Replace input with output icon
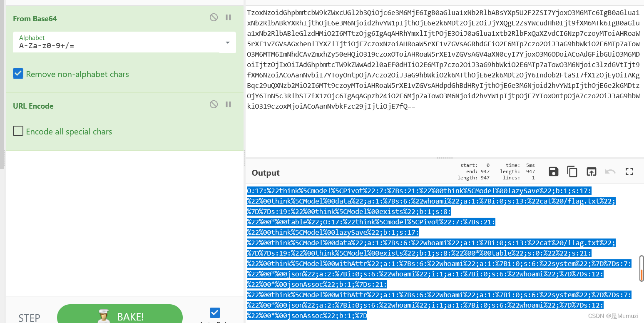 591,171
